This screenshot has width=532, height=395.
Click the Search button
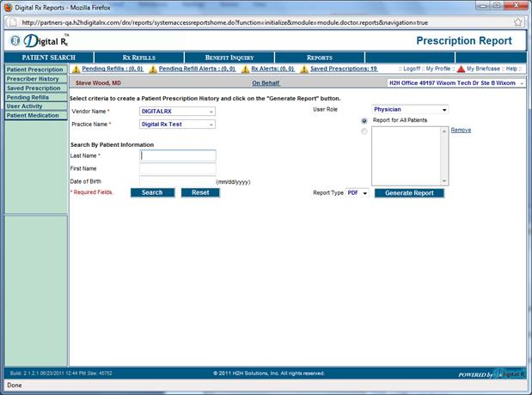pyautogui.click(x=152, y=192)
